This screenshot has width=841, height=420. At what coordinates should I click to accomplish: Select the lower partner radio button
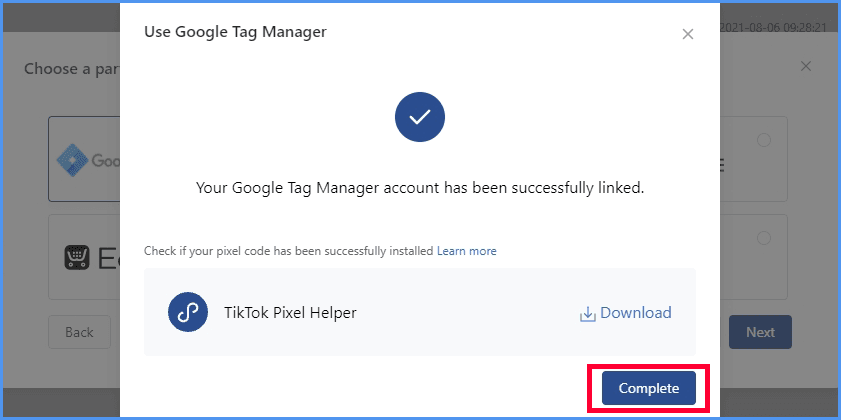(x=764, y=238)
